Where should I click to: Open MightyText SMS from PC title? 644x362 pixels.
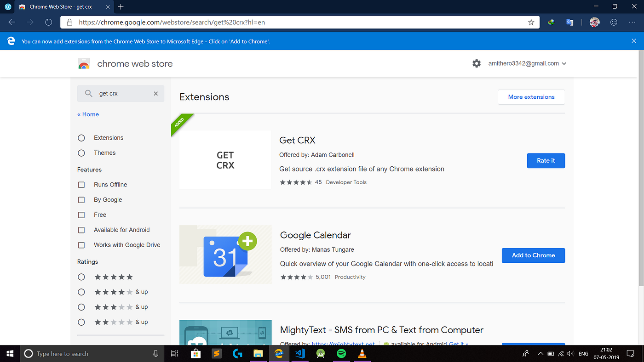point(382,330)
